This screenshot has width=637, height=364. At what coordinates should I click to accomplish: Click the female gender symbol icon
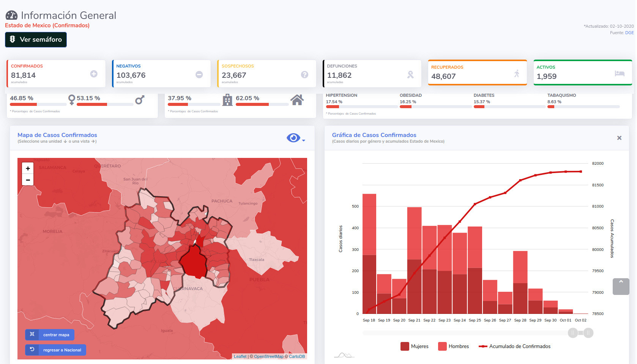(x=71, y=100)
